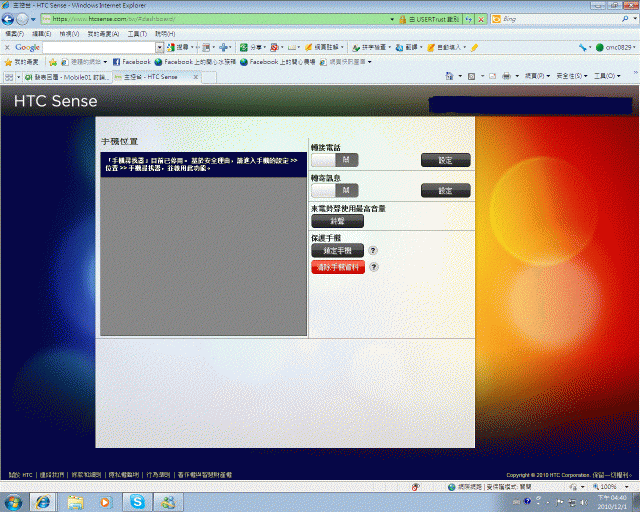Click the phone location map area
Image resolution: width=640 pixels, height=512 pixels.
click(204, 256)
